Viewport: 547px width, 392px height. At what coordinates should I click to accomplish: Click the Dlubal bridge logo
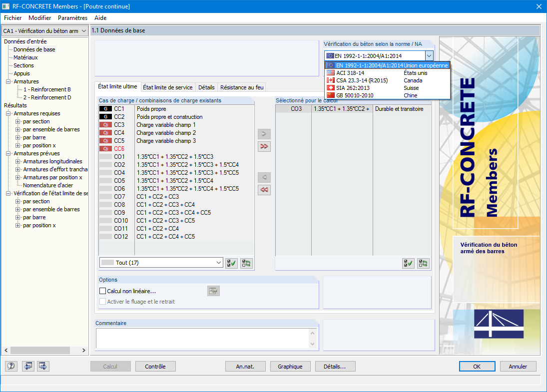499,324
